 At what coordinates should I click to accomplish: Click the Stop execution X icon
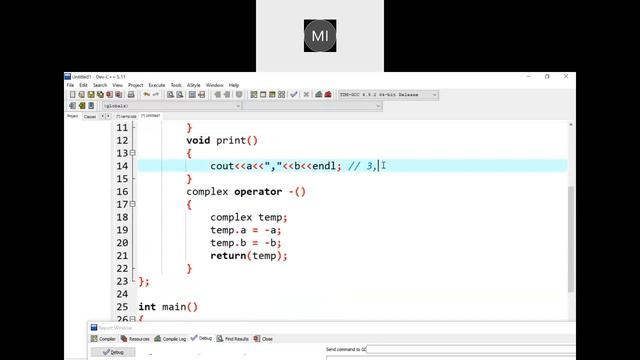(x=306, y=95)
